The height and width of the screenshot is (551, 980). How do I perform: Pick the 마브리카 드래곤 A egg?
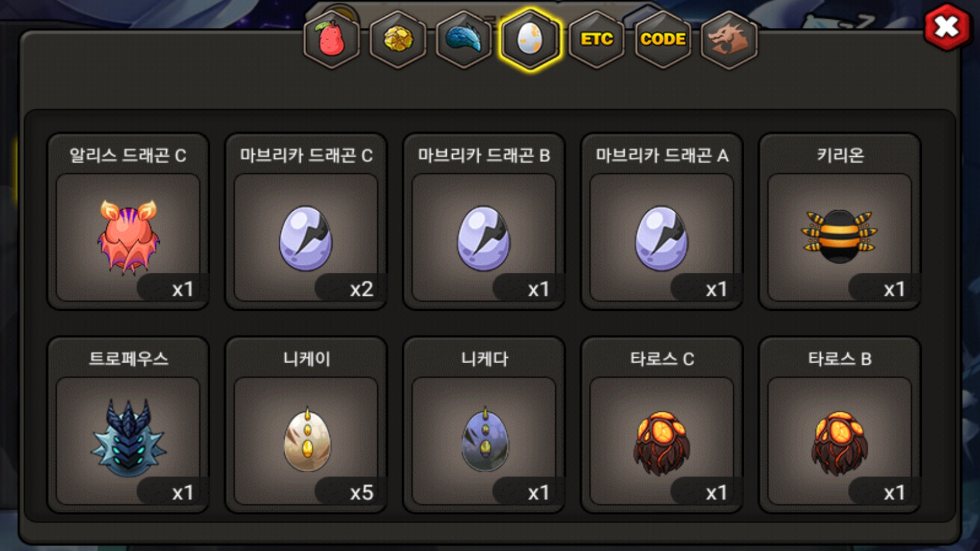[x=662, y=221]
